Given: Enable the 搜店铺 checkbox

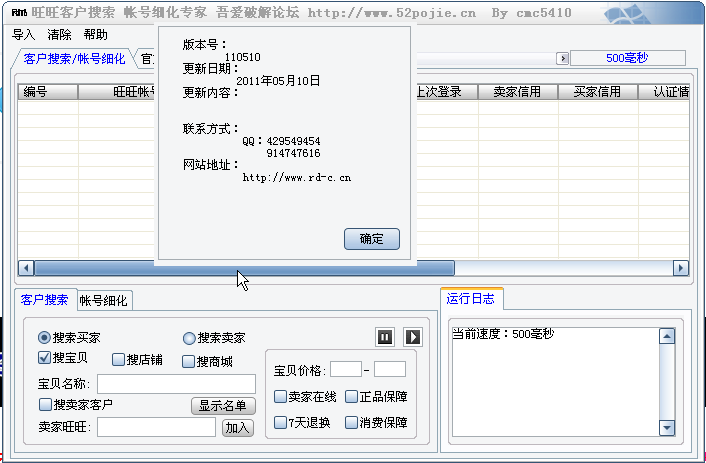Looking at the screenshot, I should click(x=118, y=359).
